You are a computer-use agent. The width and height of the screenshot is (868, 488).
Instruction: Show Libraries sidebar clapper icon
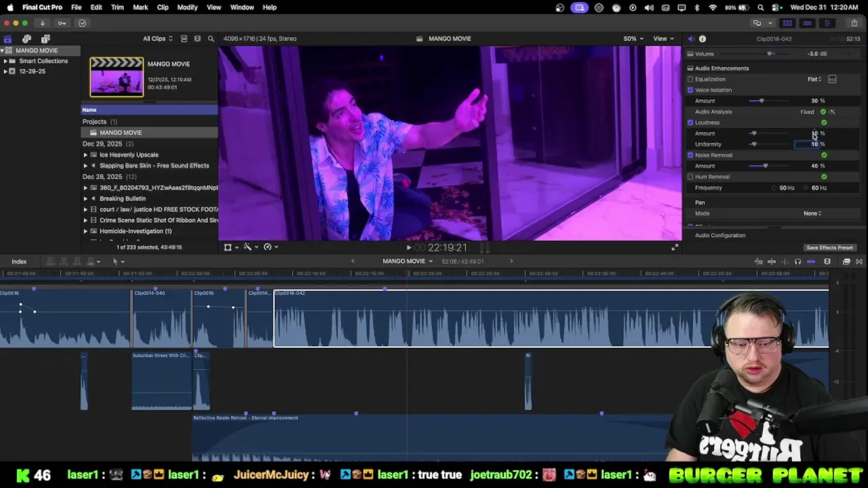click(7, 39)
